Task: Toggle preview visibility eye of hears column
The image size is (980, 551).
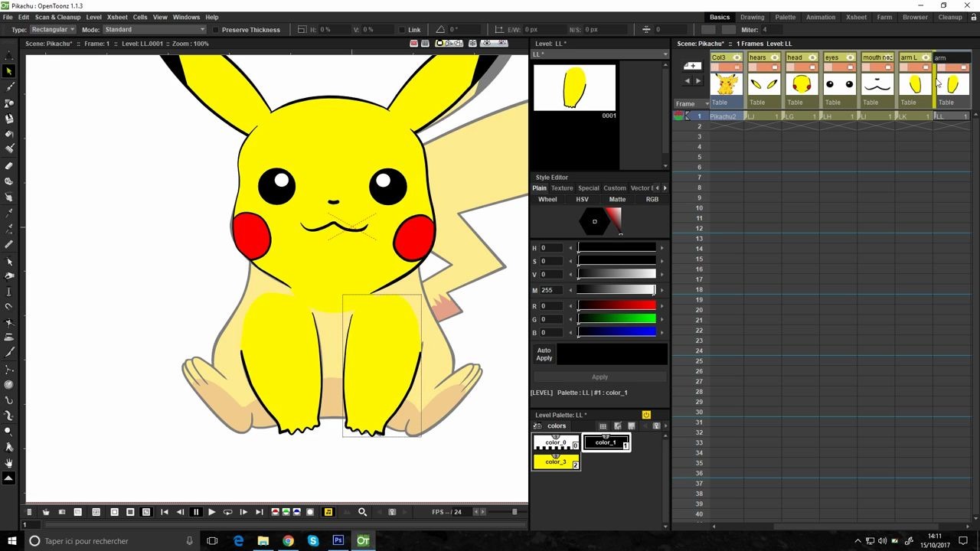Action: (x=775, y=57)
